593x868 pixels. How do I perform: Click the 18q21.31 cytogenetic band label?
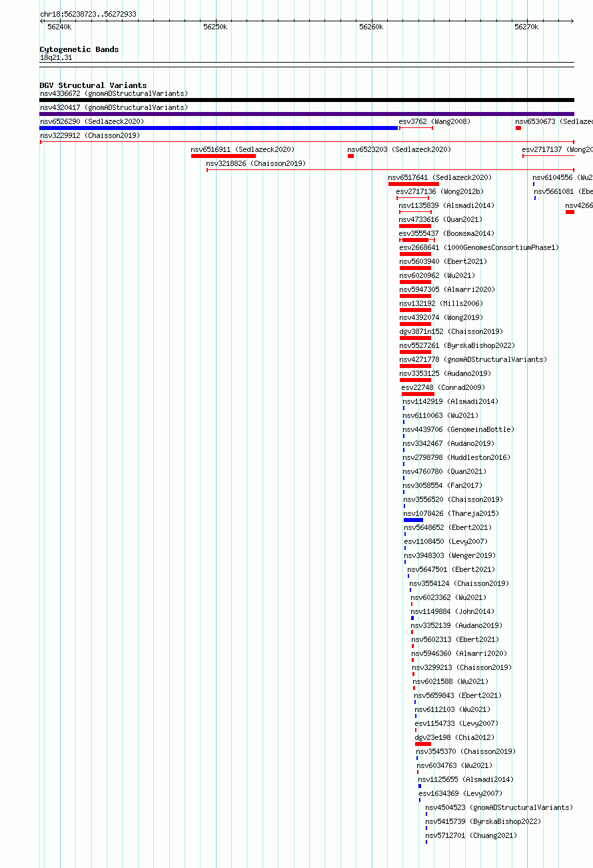point(56,58)
